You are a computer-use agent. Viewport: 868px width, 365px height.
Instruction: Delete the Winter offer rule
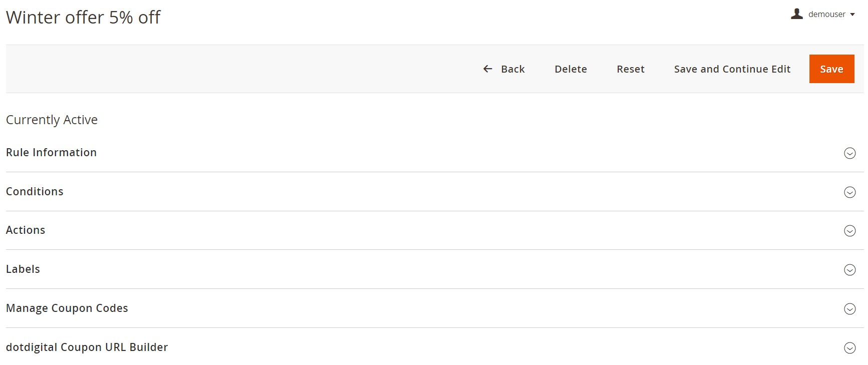(x=571, y=69)
